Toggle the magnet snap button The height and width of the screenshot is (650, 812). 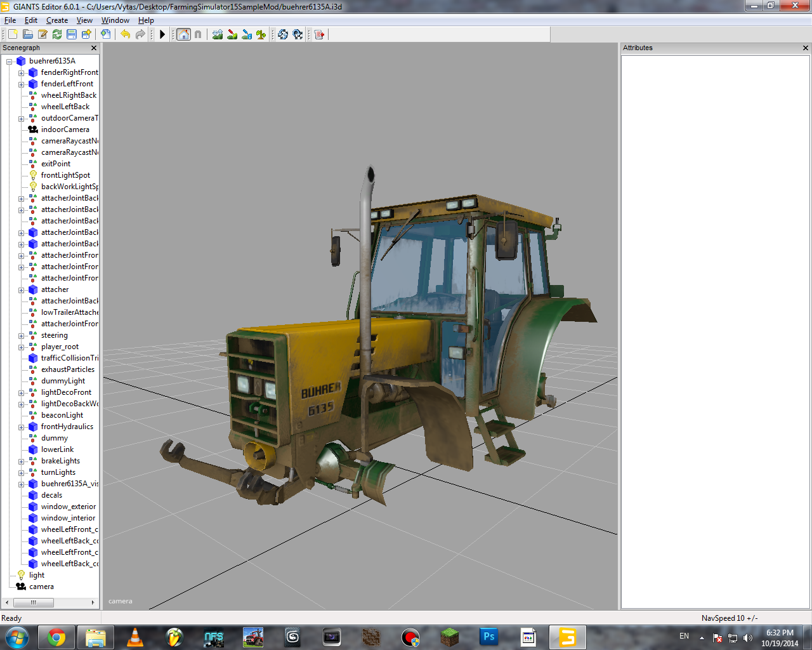coord(198,34)
